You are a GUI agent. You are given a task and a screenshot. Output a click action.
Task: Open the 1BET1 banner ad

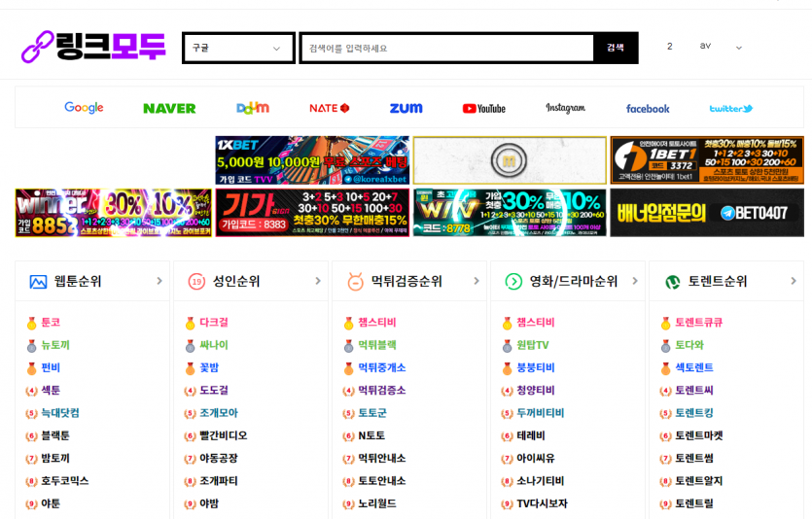pos(707,160)
